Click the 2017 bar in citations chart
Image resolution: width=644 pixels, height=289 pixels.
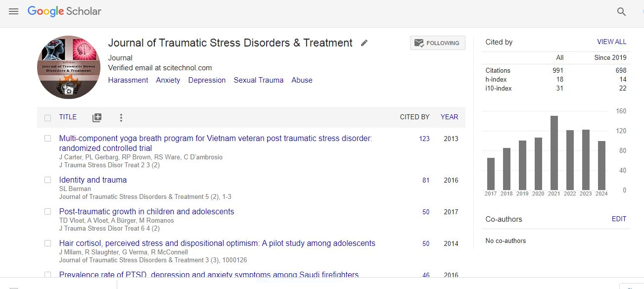click(491, 174)
